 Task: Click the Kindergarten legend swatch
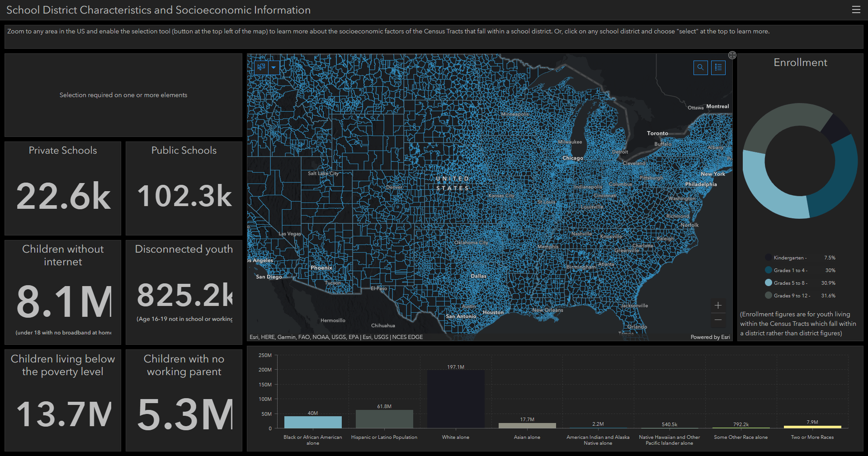click(768, 258)
